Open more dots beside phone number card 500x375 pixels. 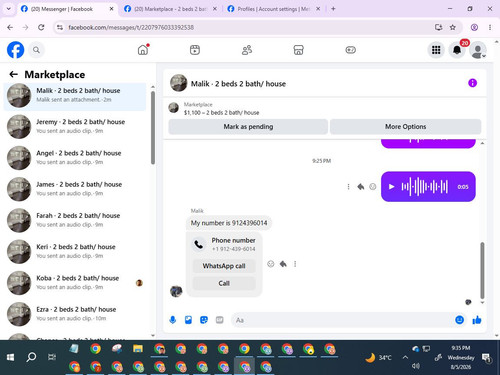tap(295, 264)
